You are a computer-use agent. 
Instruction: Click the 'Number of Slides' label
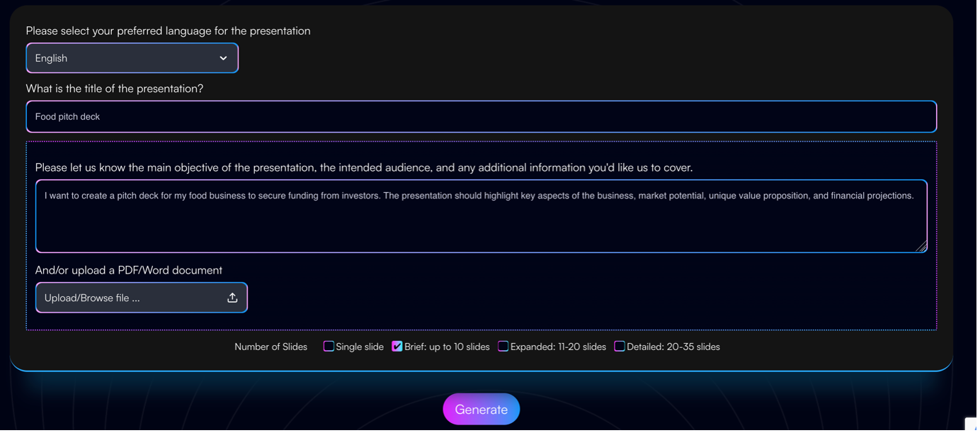click(271, 347)
